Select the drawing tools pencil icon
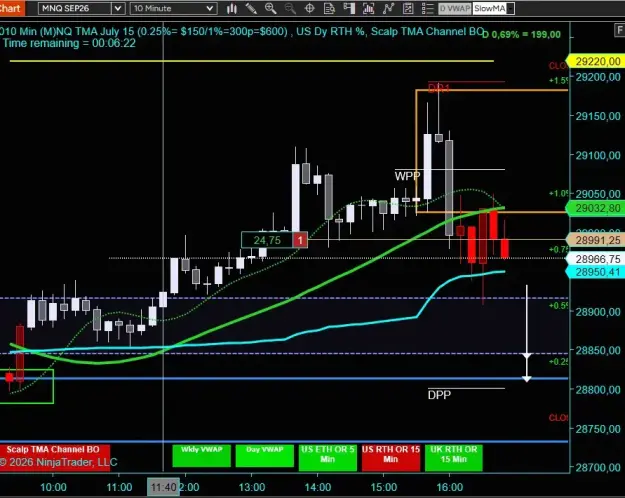This screenshot has width=625, height=498. point(251,8)
